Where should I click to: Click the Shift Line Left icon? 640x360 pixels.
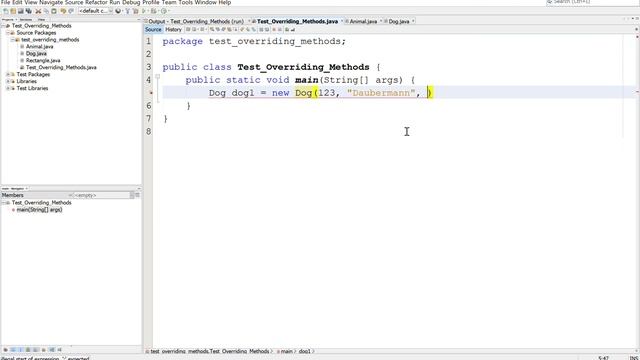261,29
